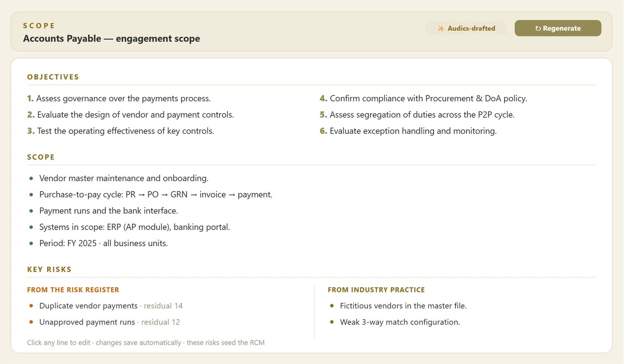Click the refresh icon inside Regenerate
This screenshot has width=624, height=364.
tap(538, 28)
